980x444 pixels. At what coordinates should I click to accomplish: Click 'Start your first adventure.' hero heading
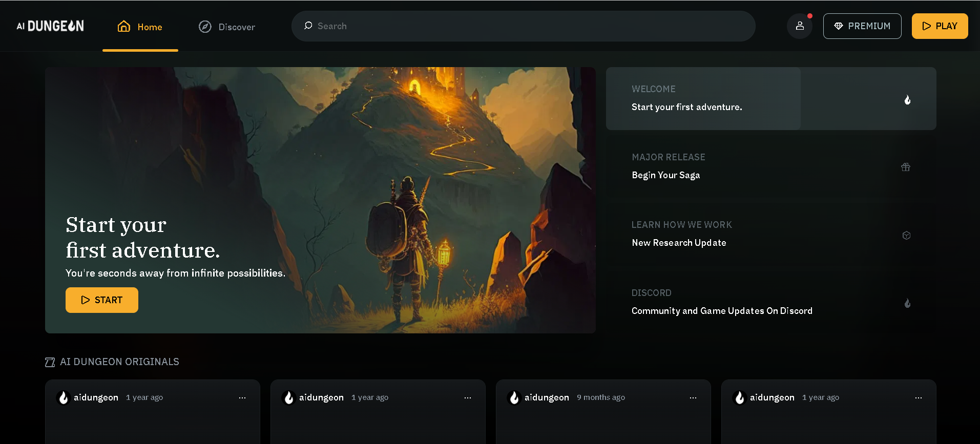click(x=143, y=238)
